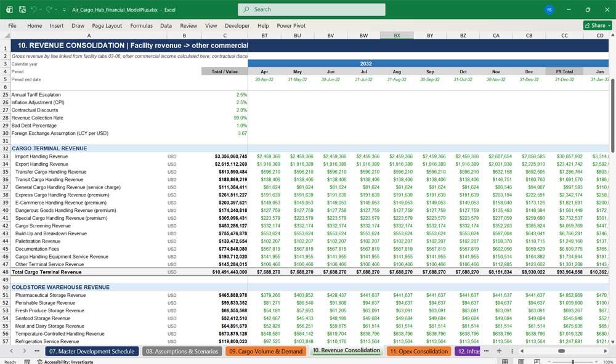Click horizontal scrollbar left arrow
The height and width of the screenshot is (364, 616).
point(522,351)
